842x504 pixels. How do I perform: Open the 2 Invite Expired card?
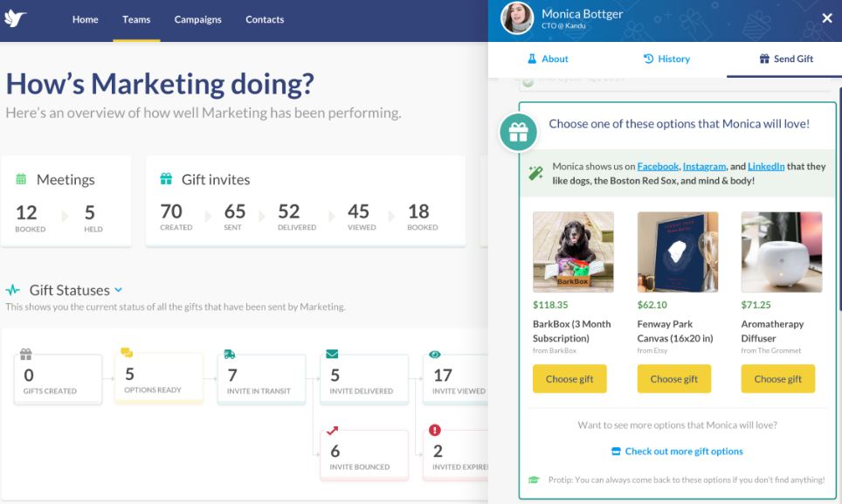pyautogui.click(x=455, y=455)
